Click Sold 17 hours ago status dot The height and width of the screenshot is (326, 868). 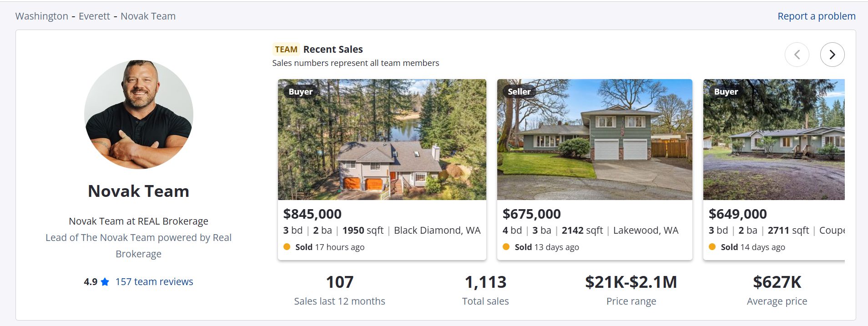tap(287, 247)
